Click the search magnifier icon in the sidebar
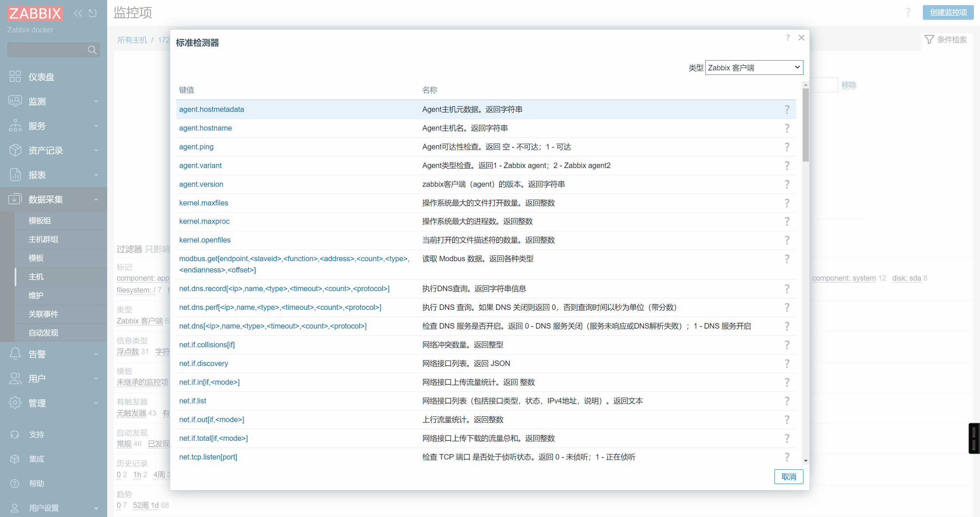The image size is (980, 517). coord(92,50)
